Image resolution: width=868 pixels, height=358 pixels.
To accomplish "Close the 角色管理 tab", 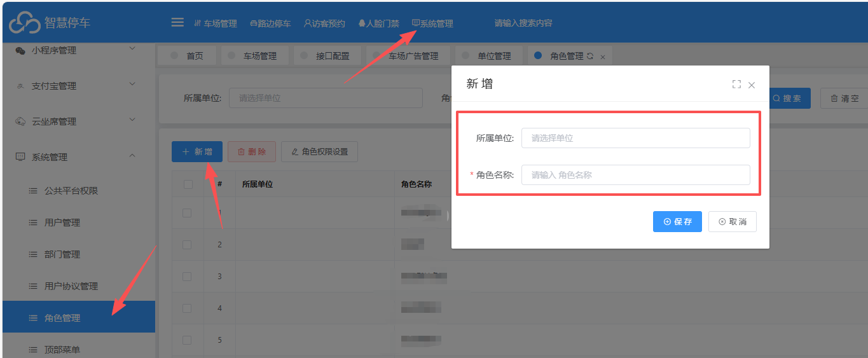I will pos(603,57).
